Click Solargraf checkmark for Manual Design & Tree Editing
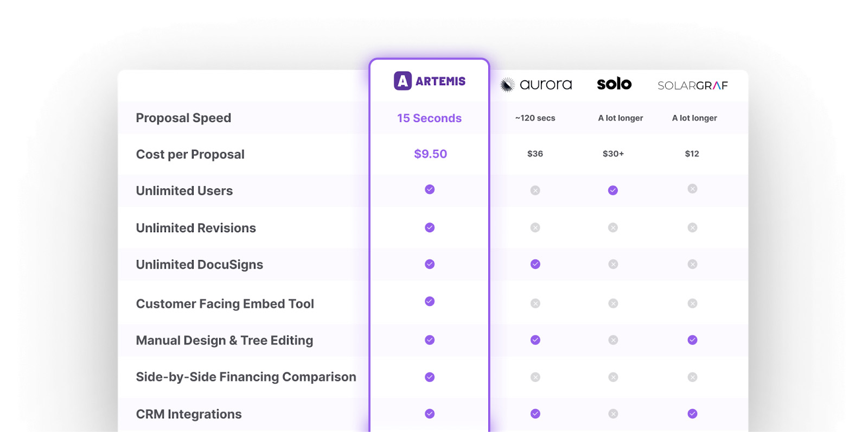This screenshot has width=868, height=432. [x=692, y=340]
